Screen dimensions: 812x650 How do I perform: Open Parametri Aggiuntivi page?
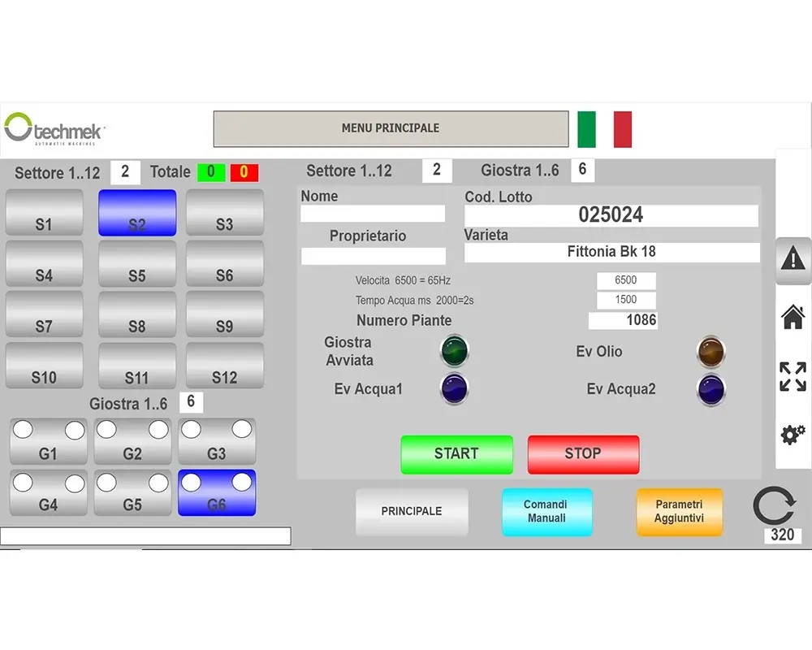679,512
